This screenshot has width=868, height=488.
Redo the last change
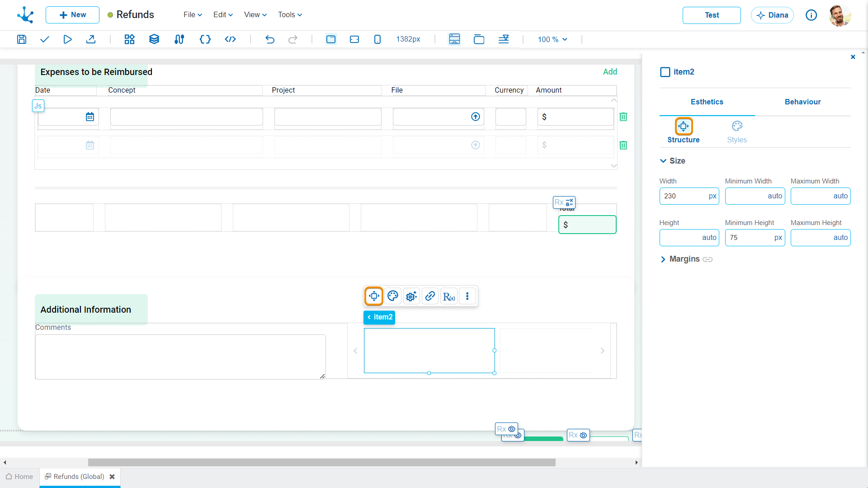coord(293,39)
